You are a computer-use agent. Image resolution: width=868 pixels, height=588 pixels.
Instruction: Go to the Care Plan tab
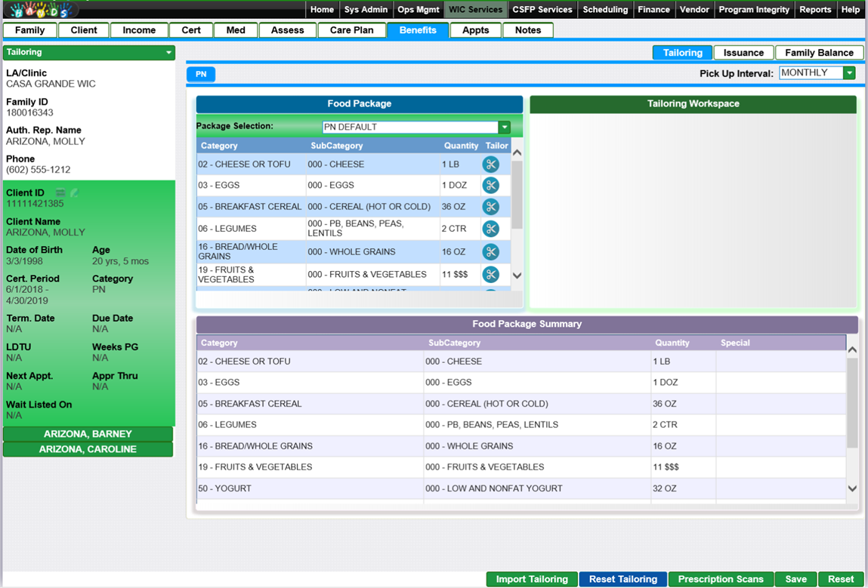click(x=351, y=30)
